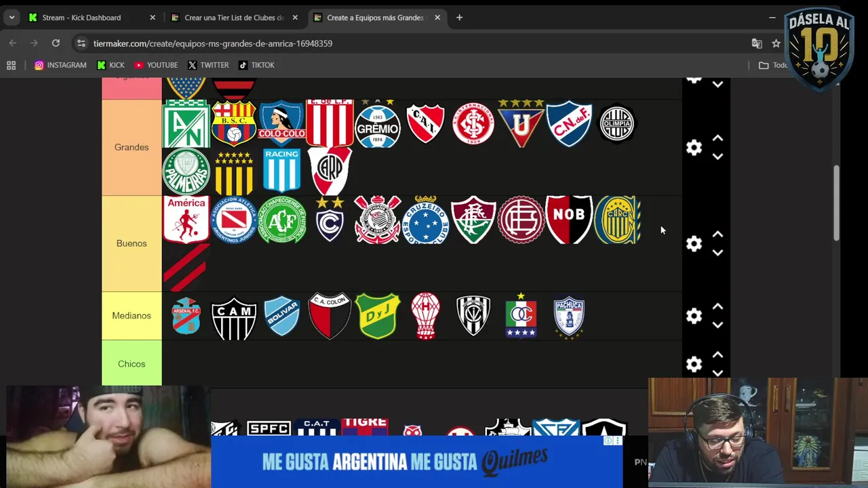This screenshot has width=868, height=488.
Task: Move Buenos tier up with chevron
Action: [717, 235]
